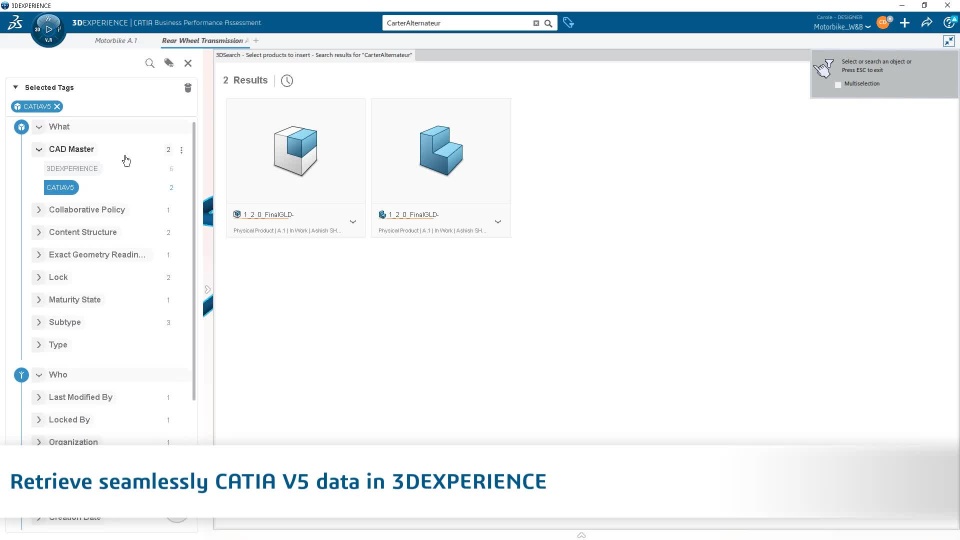Click the plus Add icon in top bar
This screenshot has width=960, height=540.
coord(904,23)
